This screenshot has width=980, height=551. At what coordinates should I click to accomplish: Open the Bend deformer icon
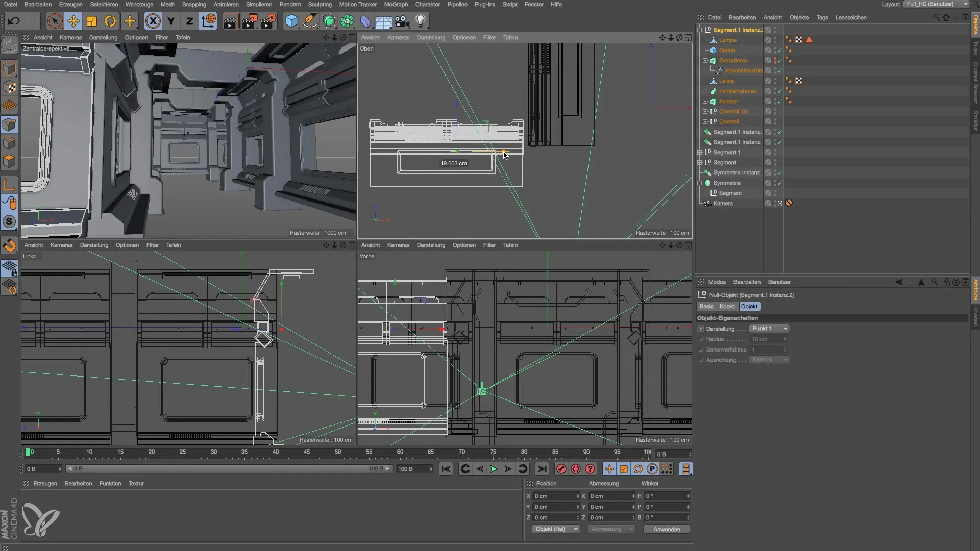click(365, 21)
